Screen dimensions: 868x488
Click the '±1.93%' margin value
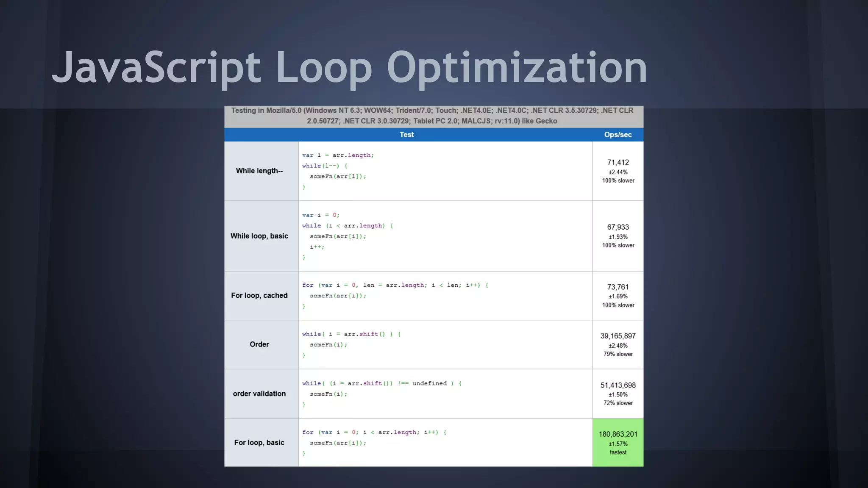tap(618, 237)
